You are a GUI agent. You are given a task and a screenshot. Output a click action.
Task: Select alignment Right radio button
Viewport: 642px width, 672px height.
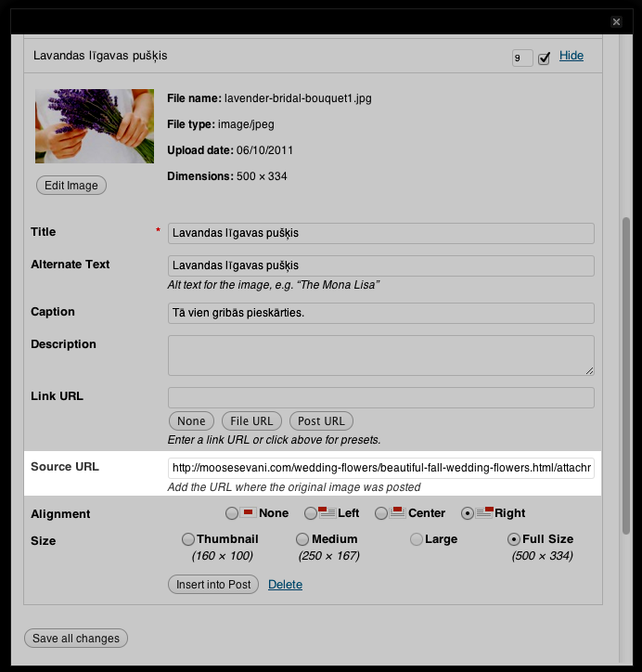pyautogui.click(x=468, y=513)
